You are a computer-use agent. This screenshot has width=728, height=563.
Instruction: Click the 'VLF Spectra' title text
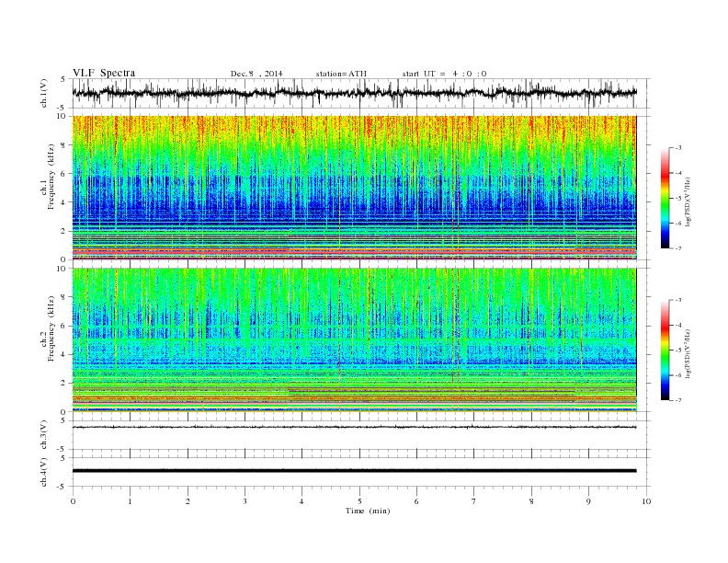pos(104,73)
